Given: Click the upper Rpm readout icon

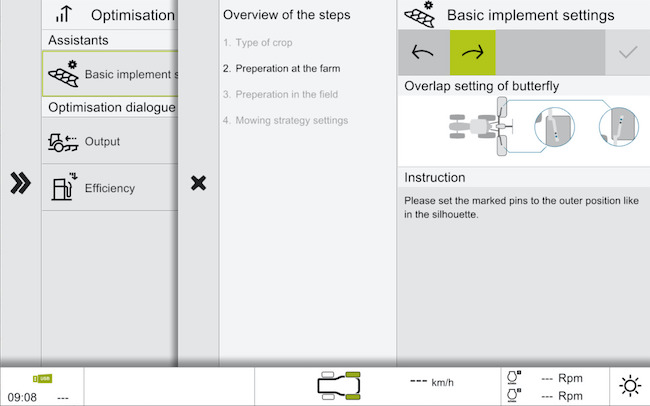Looking at the screenshot, I should (x=514, y=378).
